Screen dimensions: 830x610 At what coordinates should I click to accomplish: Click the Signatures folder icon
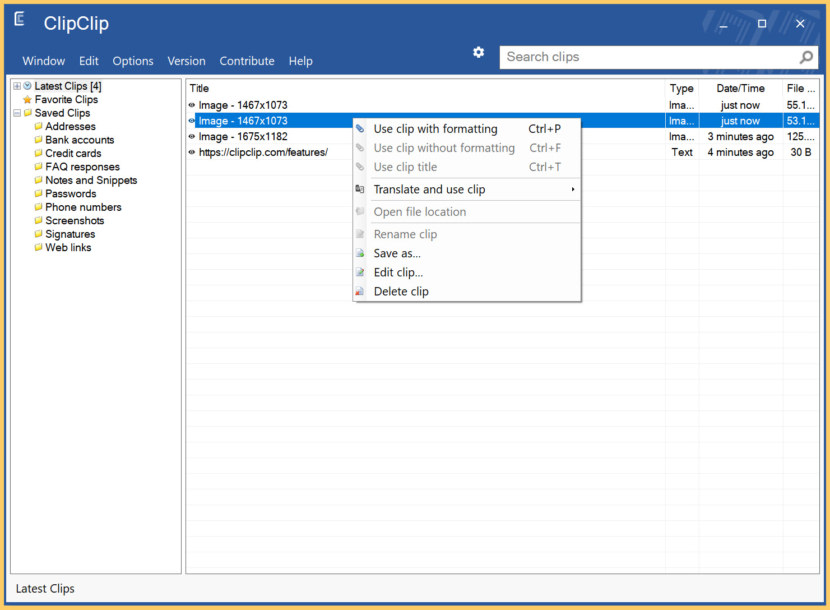pyautogui.click(x=38, y=234)
